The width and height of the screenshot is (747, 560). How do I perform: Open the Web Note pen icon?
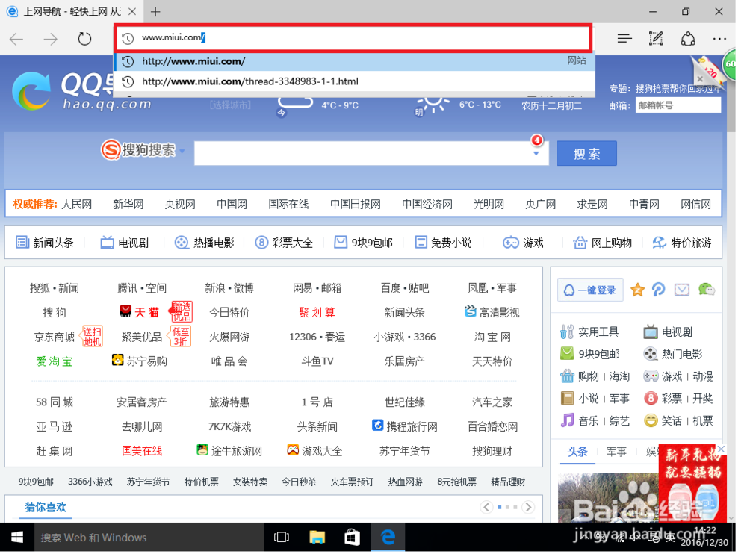[x=656, y=39]
